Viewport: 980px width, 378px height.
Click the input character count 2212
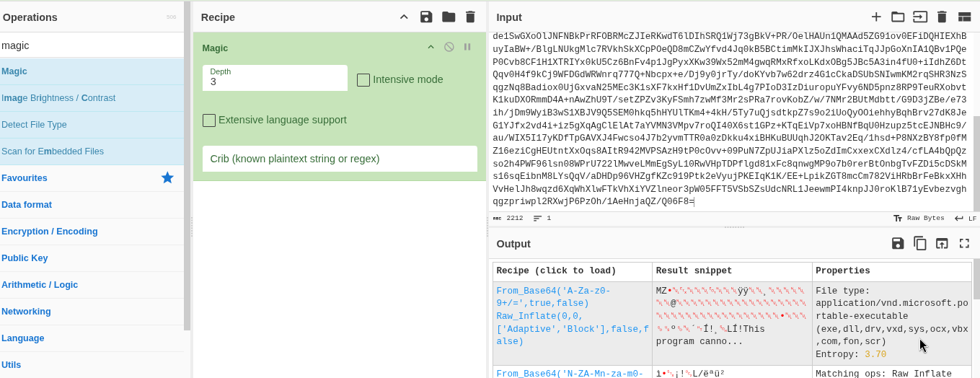pos(508,218)
